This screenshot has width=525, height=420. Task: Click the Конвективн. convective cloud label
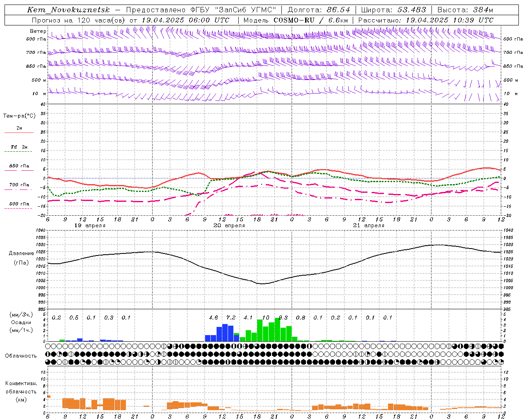tap(21, 383)
